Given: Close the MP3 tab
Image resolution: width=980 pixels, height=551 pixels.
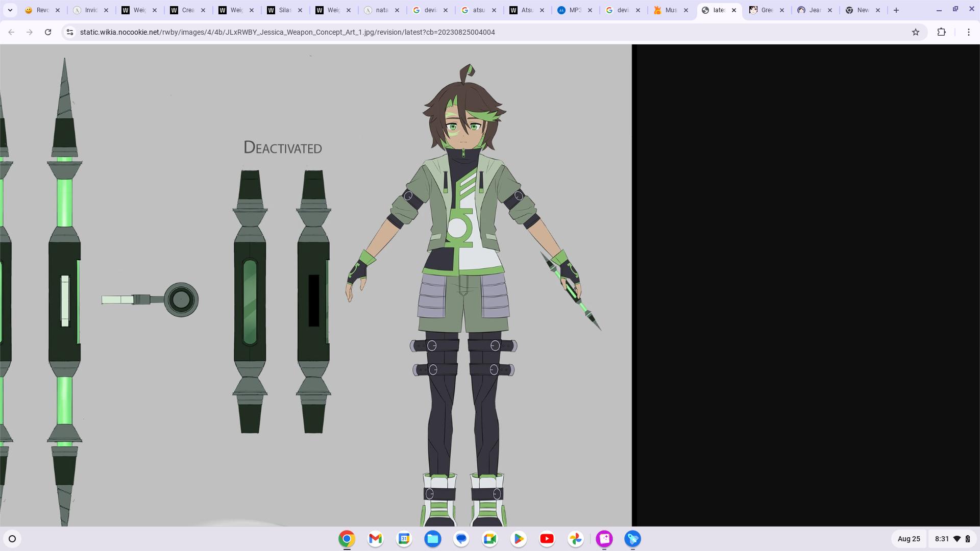Looking at the screenshot, I should (590, 10).
